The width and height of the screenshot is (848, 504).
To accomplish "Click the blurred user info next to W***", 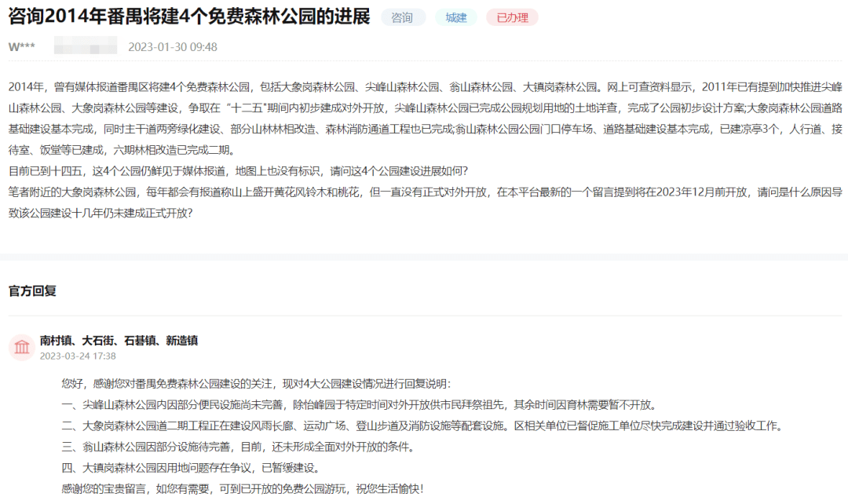I will (85, 46).
